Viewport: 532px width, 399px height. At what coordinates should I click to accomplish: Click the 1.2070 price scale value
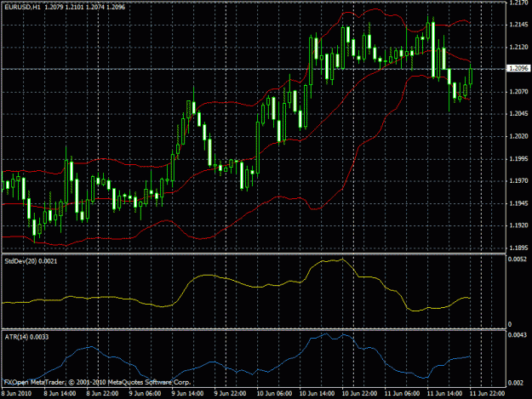pyautogui.click(x=518, y=92)
